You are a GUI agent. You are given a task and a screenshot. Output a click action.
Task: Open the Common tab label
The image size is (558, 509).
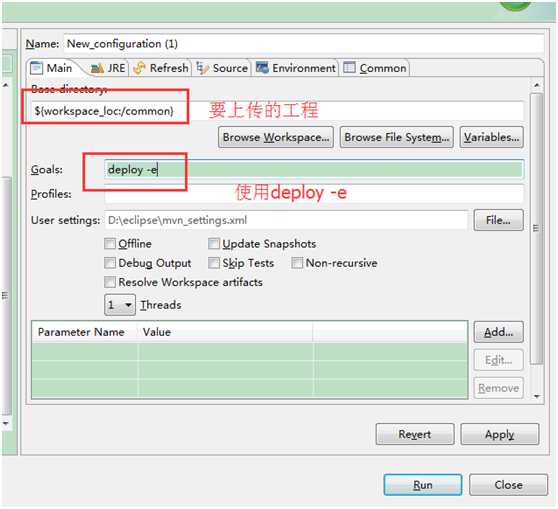[383, 68]
